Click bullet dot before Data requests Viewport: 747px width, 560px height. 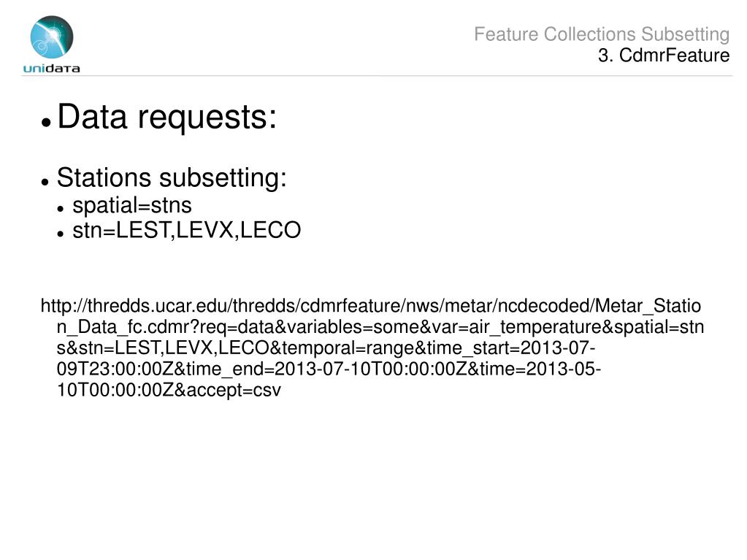pos(46,122)
